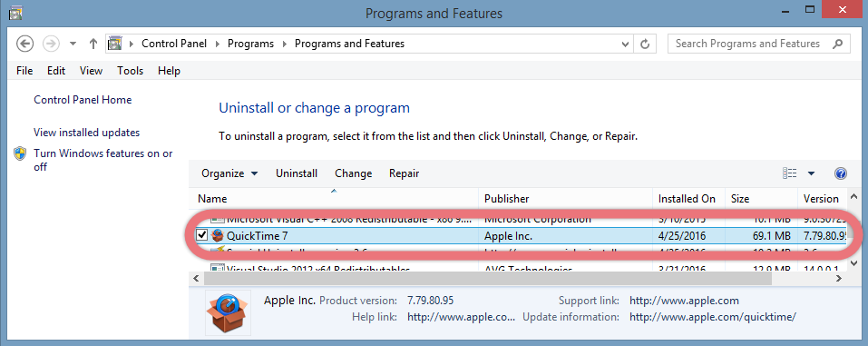The height and width of the screenshot is (346, 868).
Task: Open the recent locations dropdown arrow
Action: (x=73, y=44)
